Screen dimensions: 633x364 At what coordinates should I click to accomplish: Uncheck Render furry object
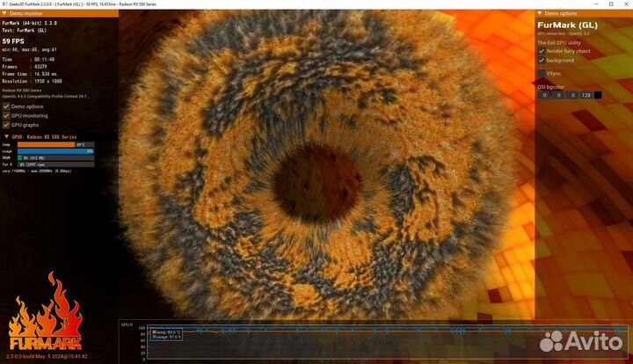click(x=541, y=51)
